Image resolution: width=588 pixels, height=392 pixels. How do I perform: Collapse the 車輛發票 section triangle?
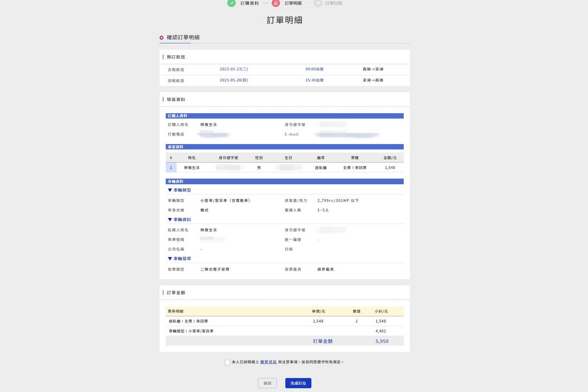170,258
